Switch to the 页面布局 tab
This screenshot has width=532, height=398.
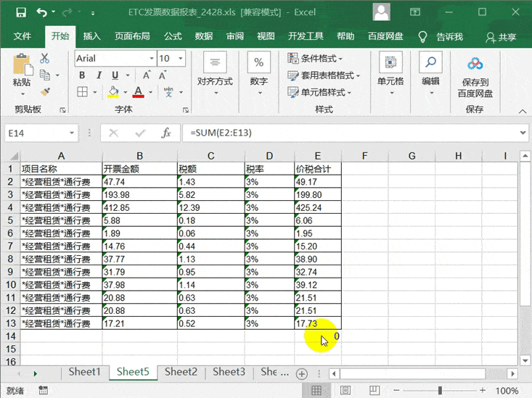click(x=132, y=36)
